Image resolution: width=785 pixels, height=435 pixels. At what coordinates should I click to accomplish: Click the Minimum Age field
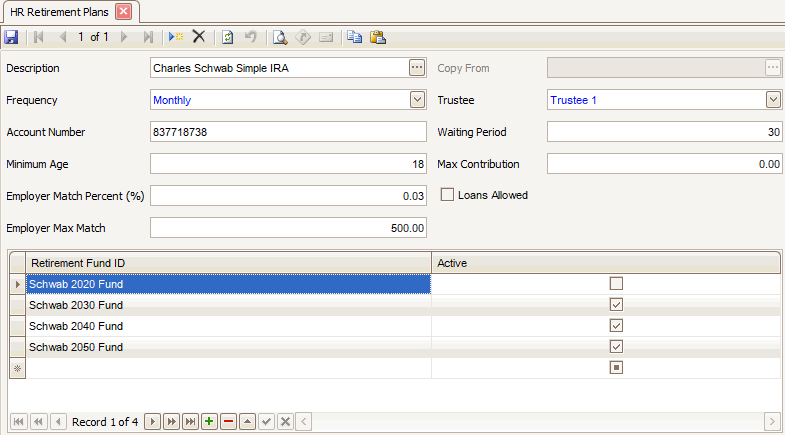pos(288,164)
